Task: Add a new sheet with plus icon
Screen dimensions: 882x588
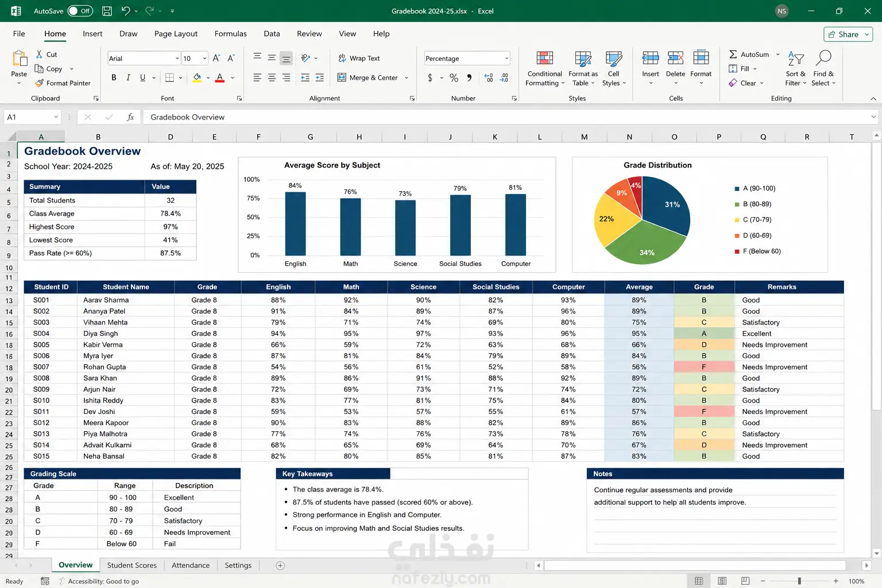Action: click(280, 566)
